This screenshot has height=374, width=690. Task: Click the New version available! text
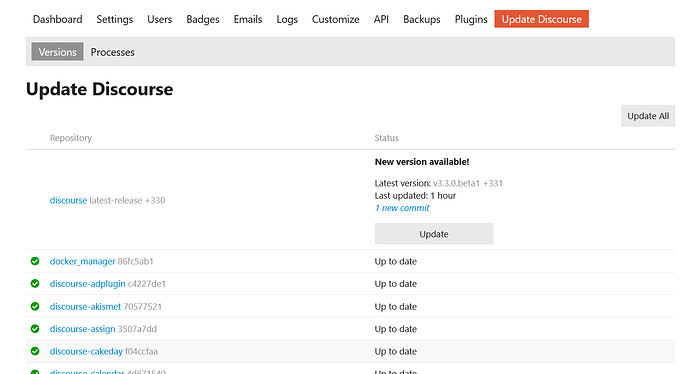click(x=422, y=162)
